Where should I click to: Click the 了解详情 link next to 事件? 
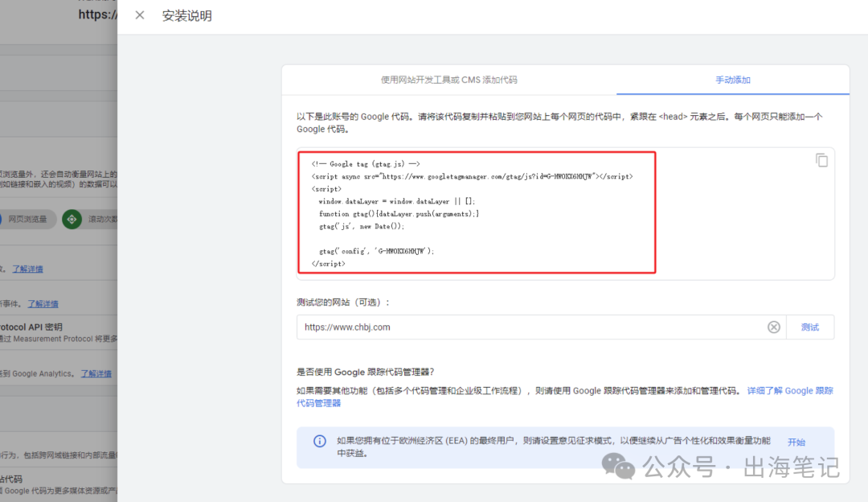click(43, 303)
